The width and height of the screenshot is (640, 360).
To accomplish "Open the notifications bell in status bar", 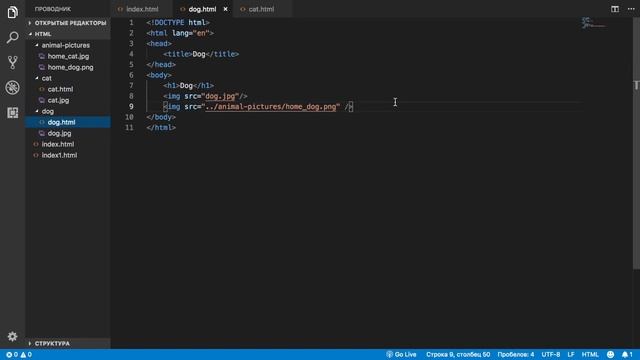I will click(627, 354).
